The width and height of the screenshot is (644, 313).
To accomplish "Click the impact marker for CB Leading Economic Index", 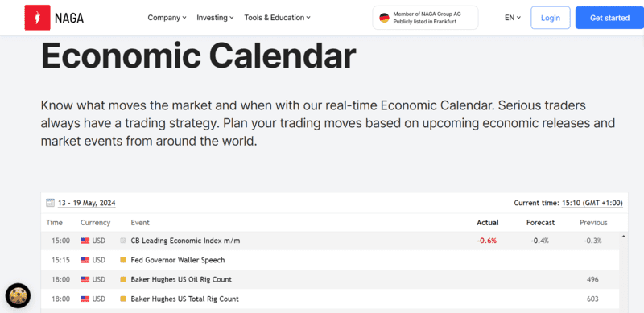I will click(x=122, y=241).
